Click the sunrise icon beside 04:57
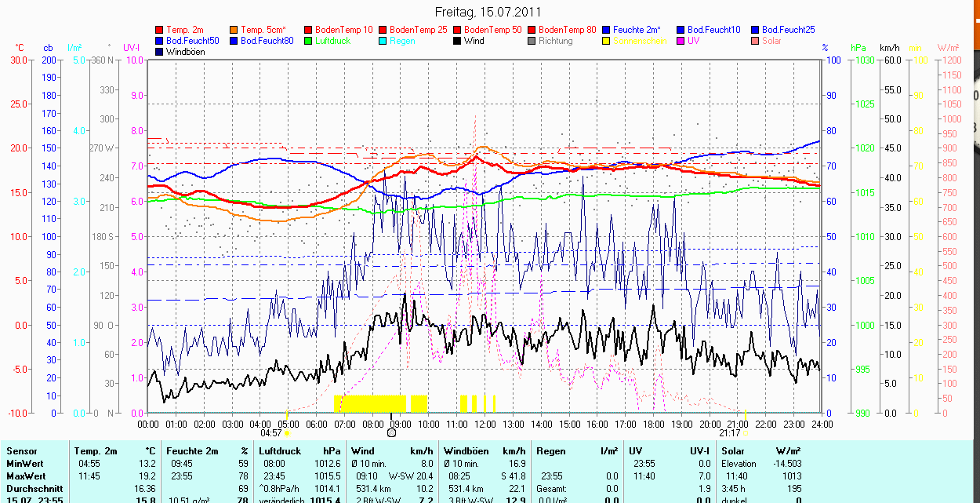This screenshot has width=980, height=503. point(288,432)
